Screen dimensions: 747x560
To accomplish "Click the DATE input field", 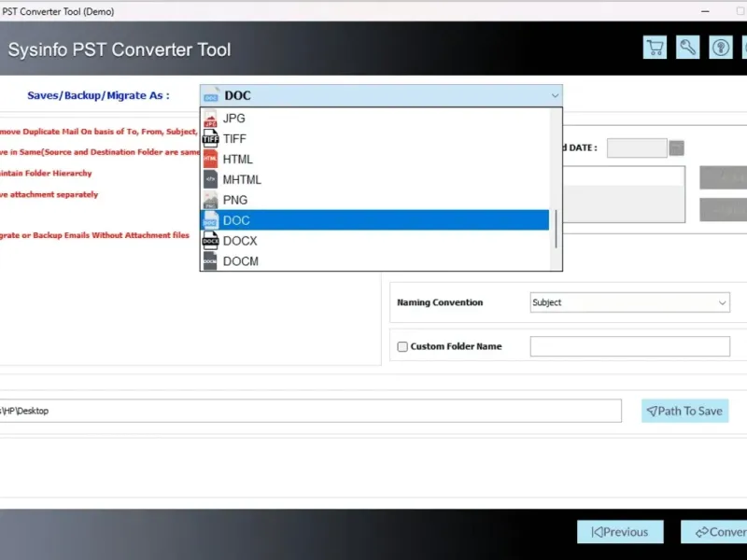I will click(637, 148).
